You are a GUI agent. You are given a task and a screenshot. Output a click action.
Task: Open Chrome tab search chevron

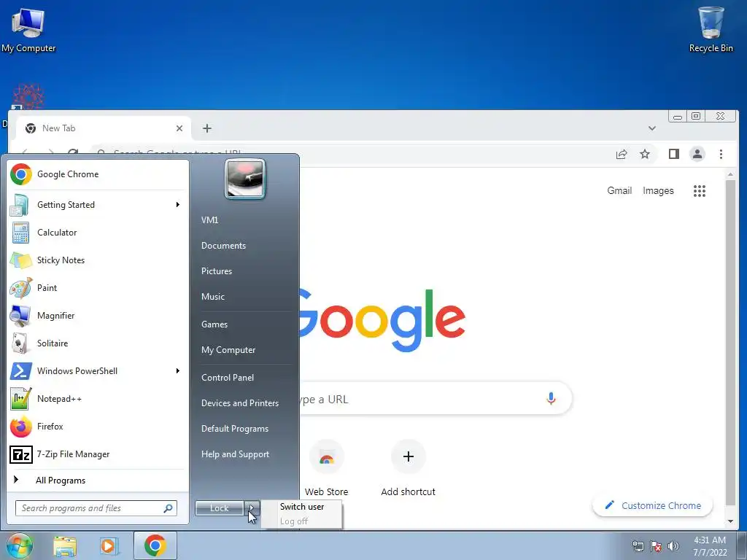click(x=652, y=128)
